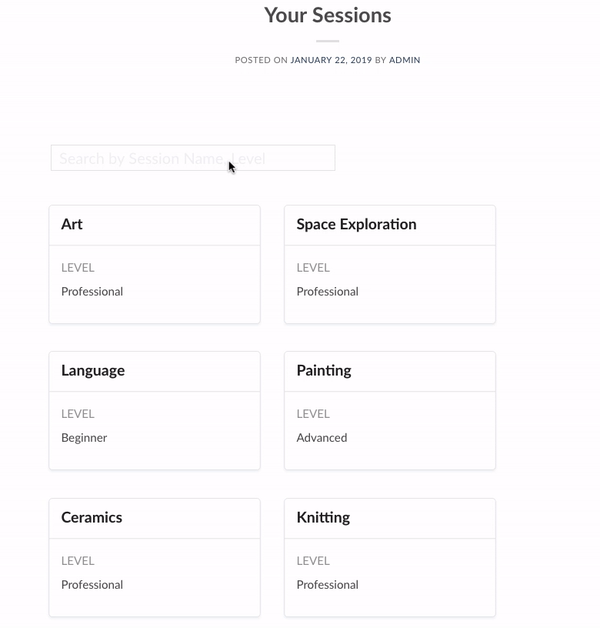Click the Your Sessions page heading
This screenshot has height=628, width=600.
click(328, 15)
